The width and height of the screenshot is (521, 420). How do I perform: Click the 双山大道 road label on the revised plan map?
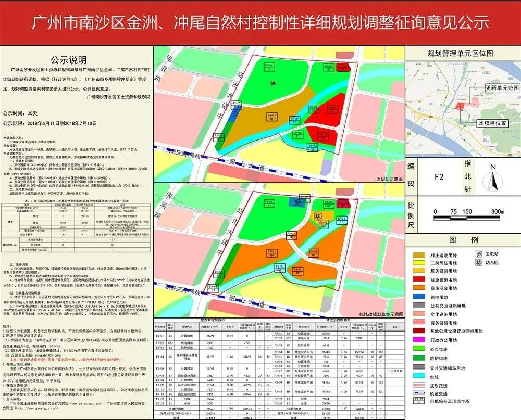[x=247, y=301]
